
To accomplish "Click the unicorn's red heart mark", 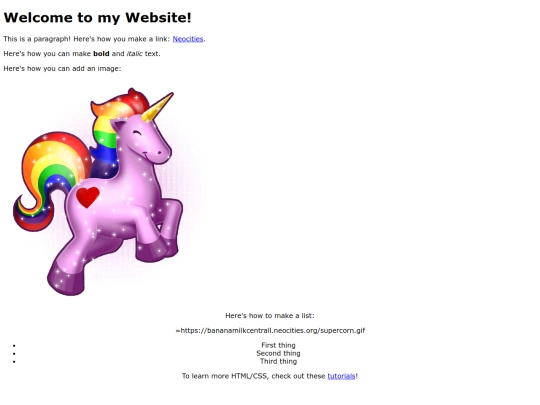I will [x=87, y=197].
